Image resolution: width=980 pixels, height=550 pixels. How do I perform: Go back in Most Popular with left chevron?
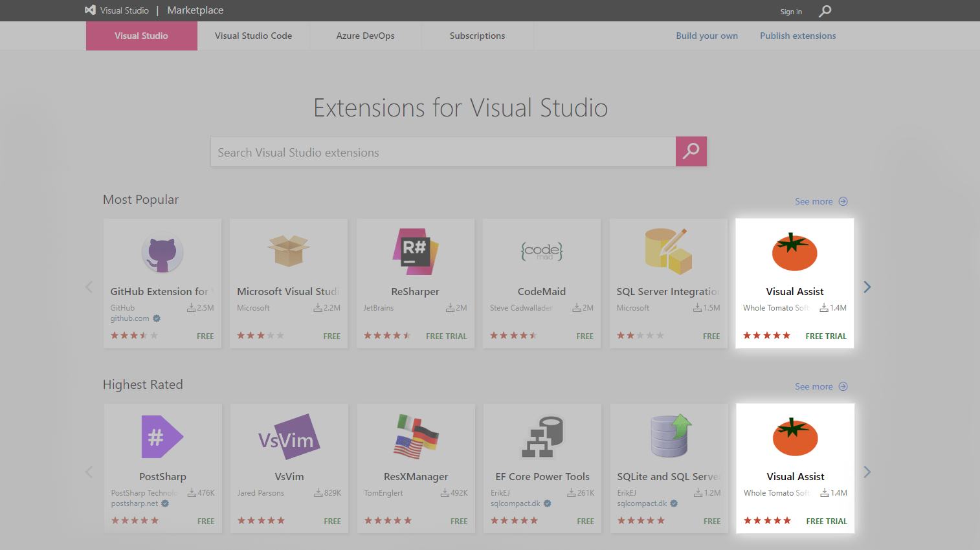(x=89, y=287)
